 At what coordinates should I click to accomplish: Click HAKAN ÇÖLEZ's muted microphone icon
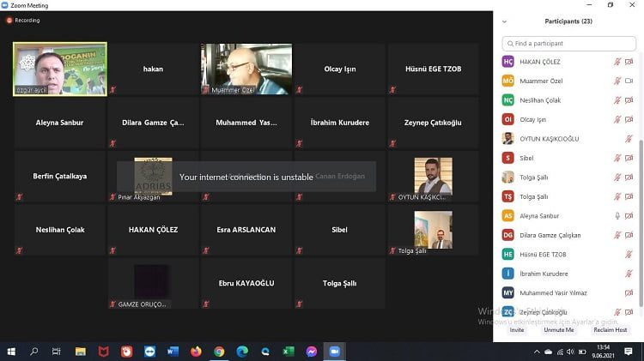617,61
